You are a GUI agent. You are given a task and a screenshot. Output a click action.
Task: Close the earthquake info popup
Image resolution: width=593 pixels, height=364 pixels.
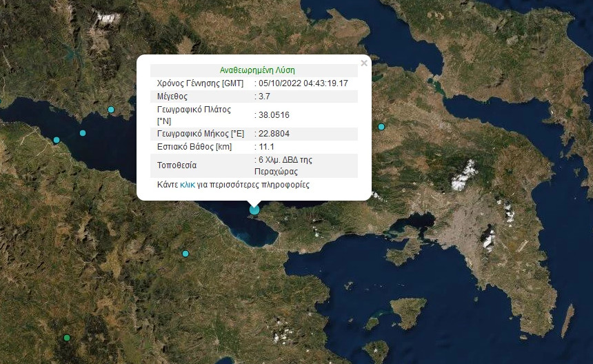click(363, 63)
